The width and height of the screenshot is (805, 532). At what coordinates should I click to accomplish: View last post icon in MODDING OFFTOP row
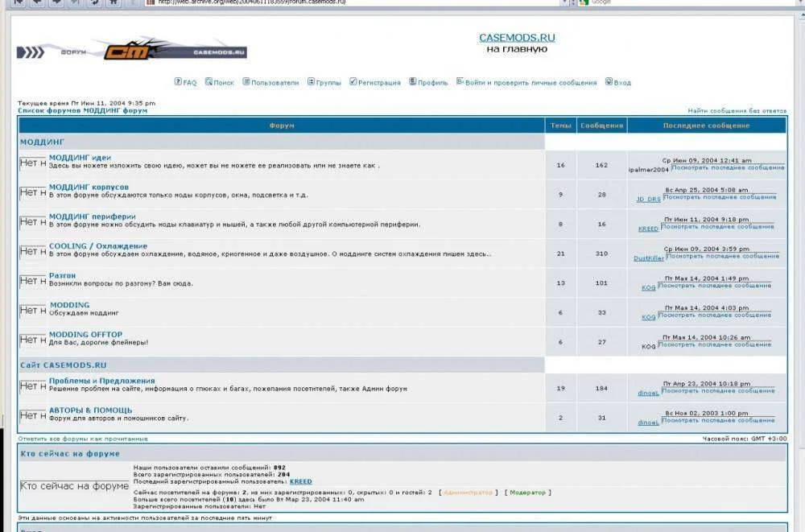pyautogui.click(x=715, y=344)
